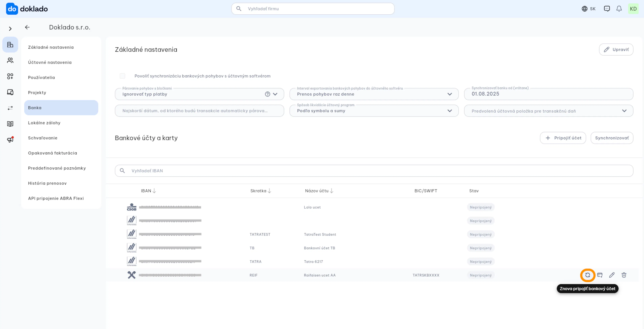Open Párovanie pohybov s bločkami dropdown
This screenshot has height=329, width=644.
[x=200, y=94]
